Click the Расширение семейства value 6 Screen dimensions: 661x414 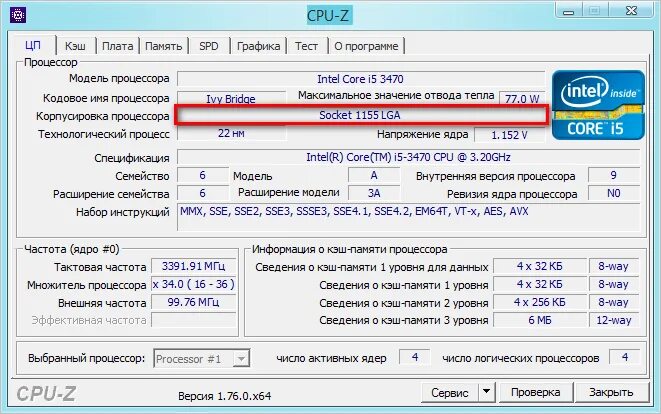202,193
